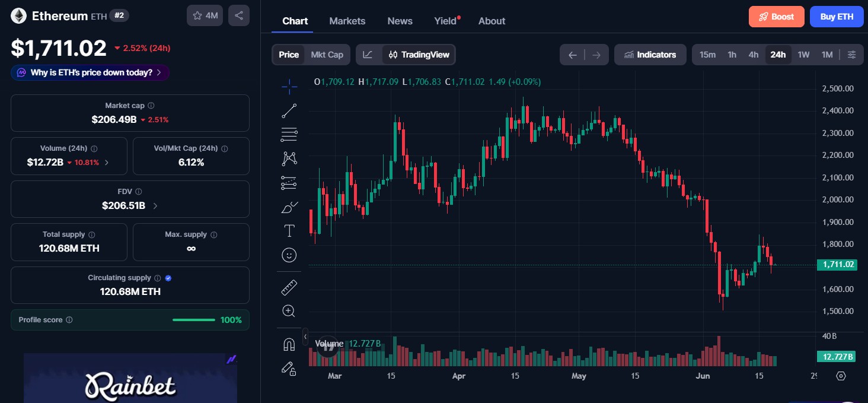Click the Profile score progress bar
This screenshot has width=868, height=403.
point(194,320)
